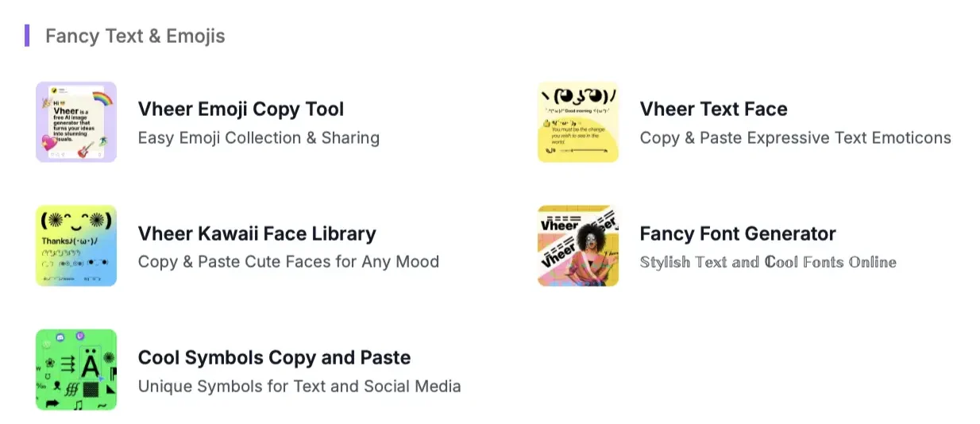980x424 pixels.
Task: Click 'Unique Symbols for Text and Social Media'
Action: coord(299,386)
